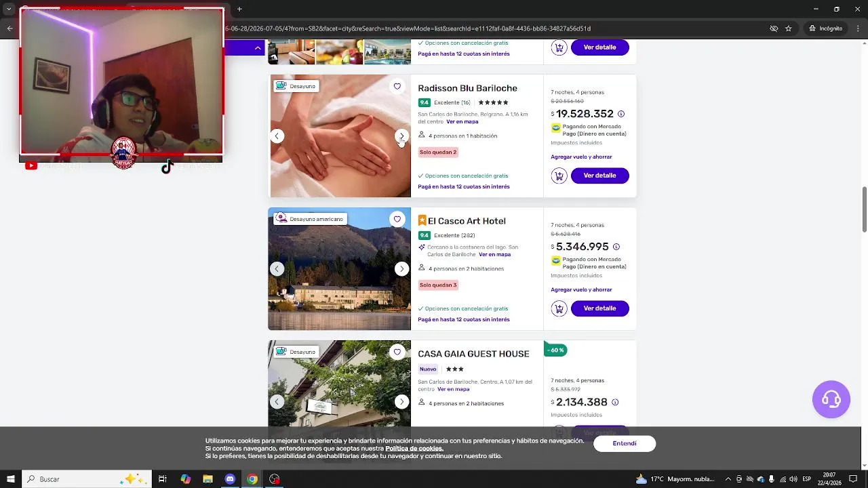Viewport: 868px width, 488px height.
Task: Open the headset support chat bubble
Action: (x=831, y=399)
